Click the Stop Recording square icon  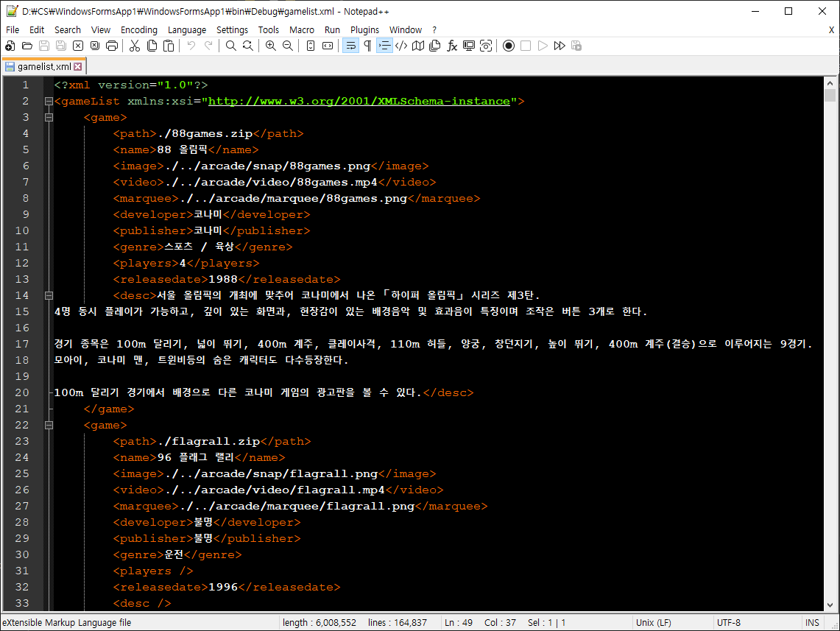point(526,46)
